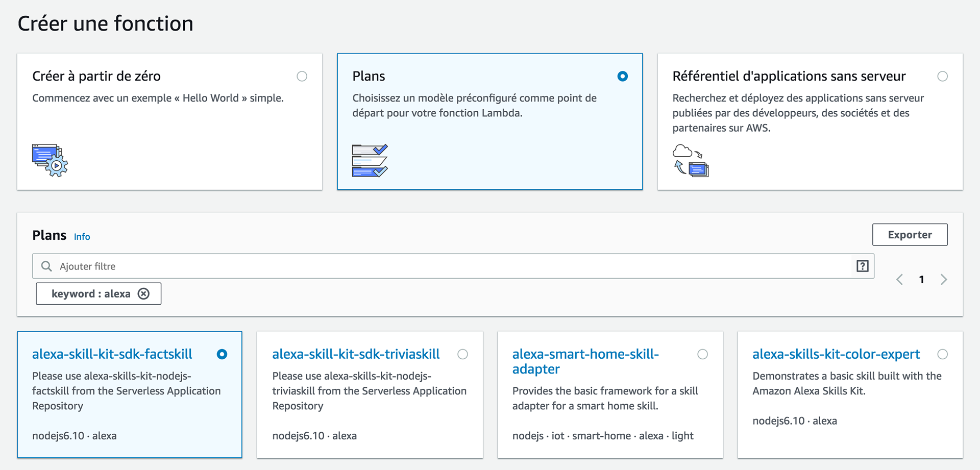
Task: Click the triviaskill 'Please use alexa-skills-kit-nodejs-triviaskill' description
Action: coord(369,391)
